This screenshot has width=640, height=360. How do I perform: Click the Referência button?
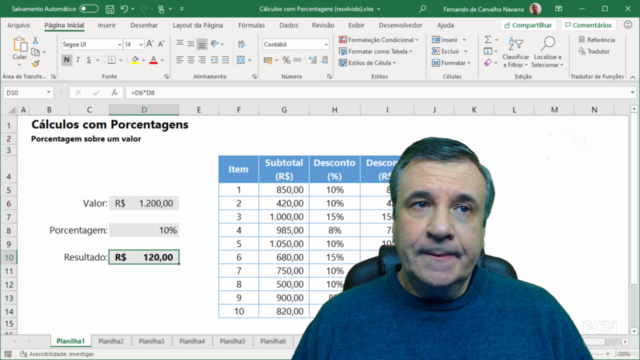click(597, 40)
